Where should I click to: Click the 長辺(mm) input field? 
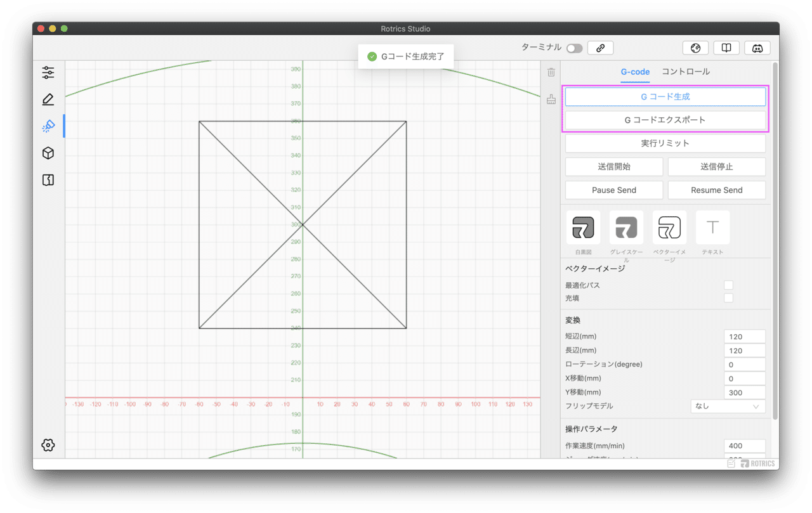[x=745, y=351]
